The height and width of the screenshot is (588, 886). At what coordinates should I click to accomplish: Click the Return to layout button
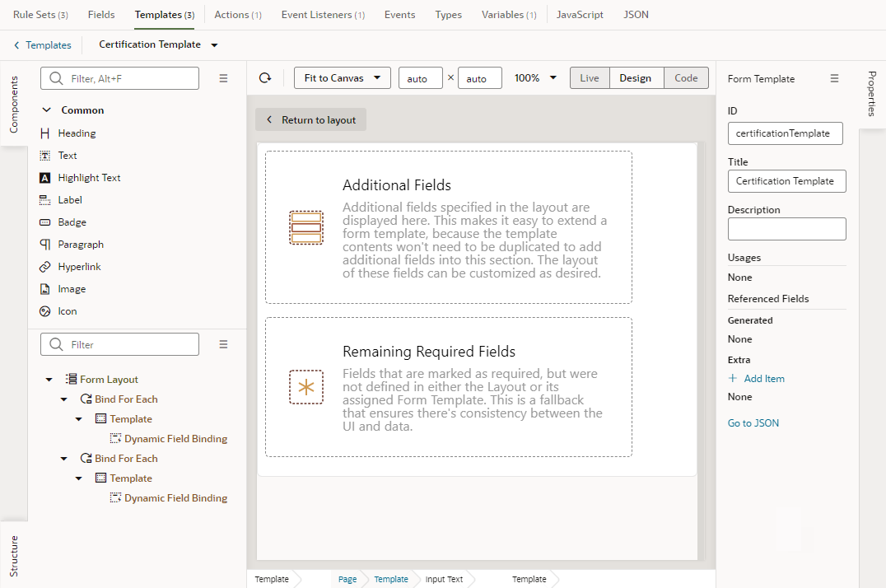tap(310, 119)
